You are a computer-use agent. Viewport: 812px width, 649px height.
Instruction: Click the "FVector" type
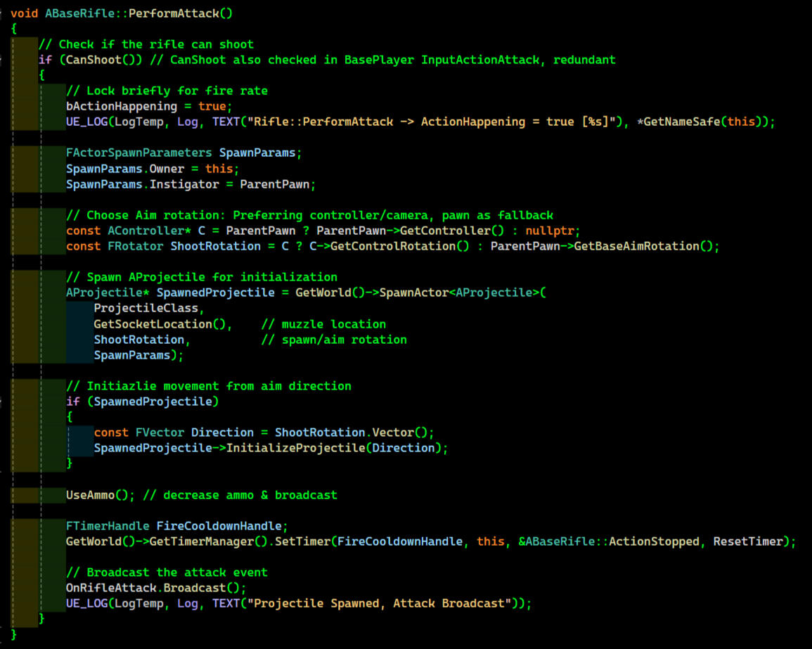pyautogui.click(x=160, y=432)
